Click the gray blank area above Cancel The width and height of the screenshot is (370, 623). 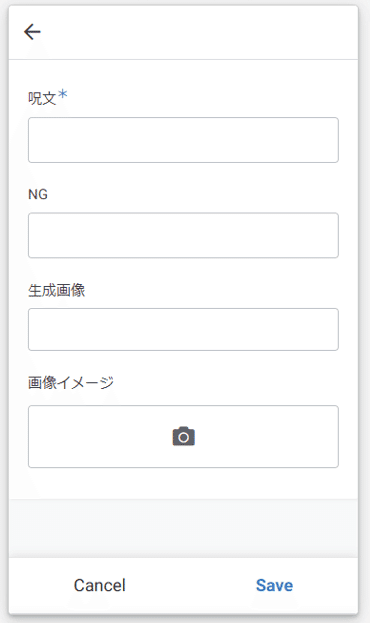pyautogui.click(x=183, y=528)
